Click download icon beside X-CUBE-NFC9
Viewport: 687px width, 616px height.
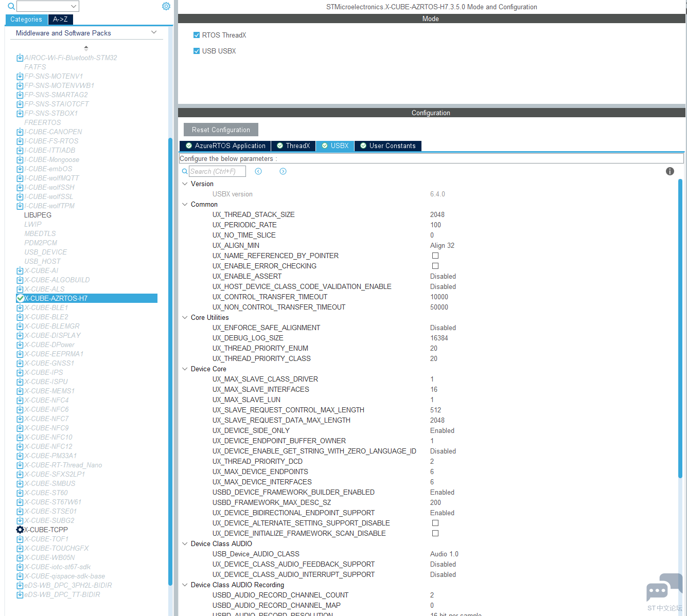tap(20, 428)
